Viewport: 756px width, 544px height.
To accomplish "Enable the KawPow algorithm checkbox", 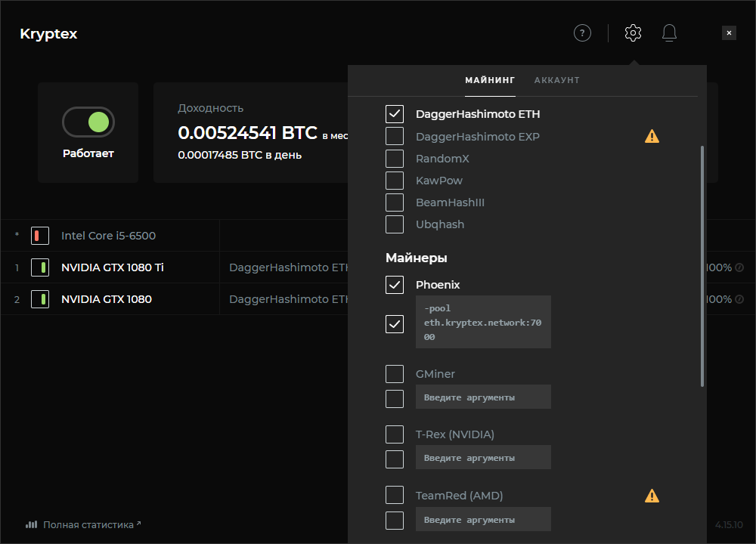I will click(x=395, y=181).
